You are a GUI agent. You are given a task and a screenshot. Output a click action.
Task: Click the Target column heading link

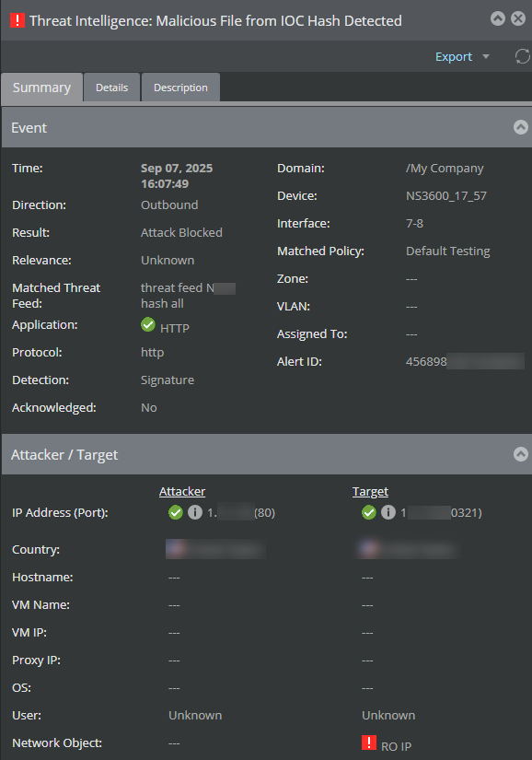[x=370, y=492]
